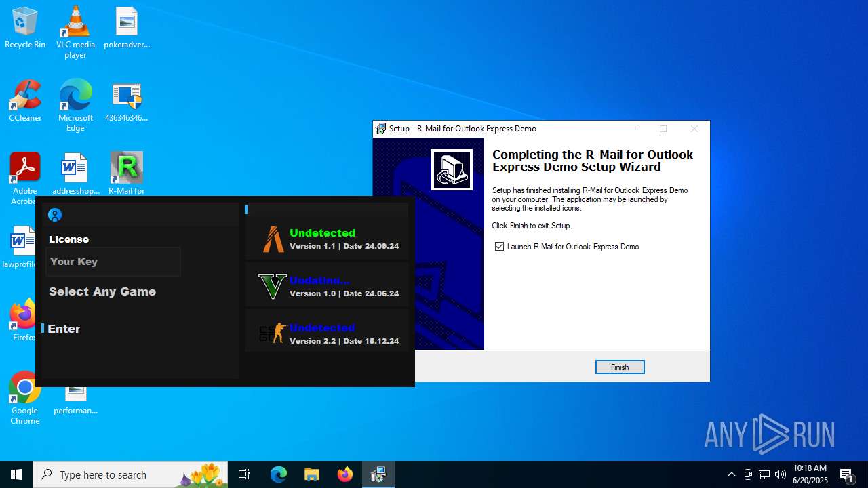The height and width of the screenshot is (488, 868).
Task: Launch Firefox from the taskbar
Action: (345, 474)
